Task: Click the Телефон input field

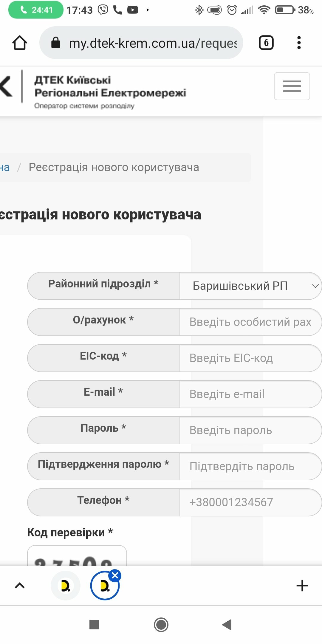Action: (x=250, y=502)
